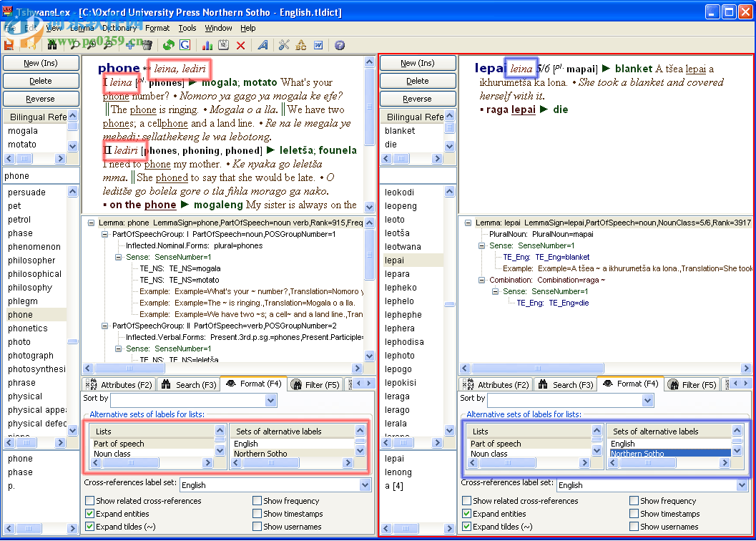Click the left pane Reverse button

(41, 99)
